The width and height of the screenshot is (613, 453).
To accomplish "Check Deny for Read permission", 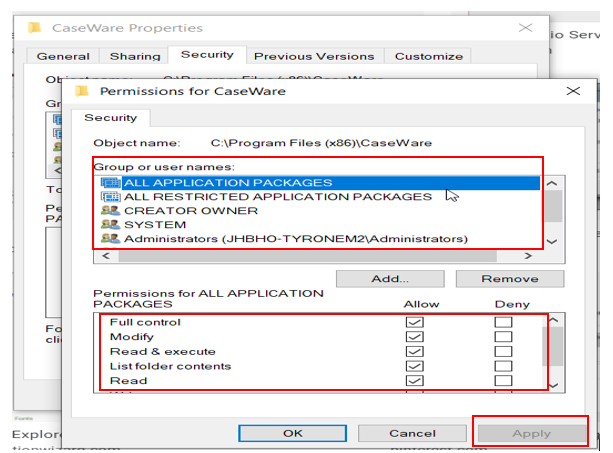I will point(503,381).
